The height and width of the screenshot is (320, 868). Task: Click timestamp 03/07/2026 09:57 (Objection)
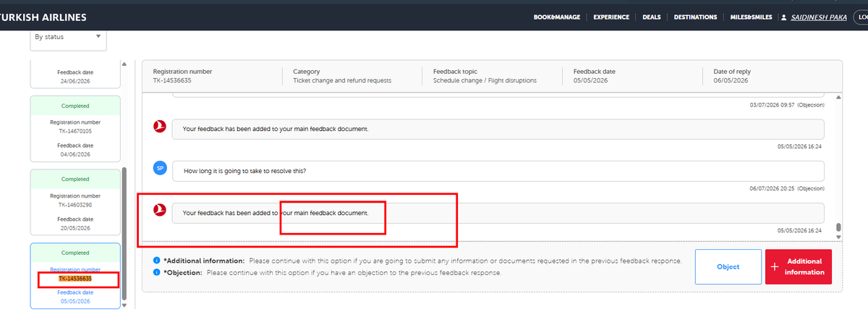[x=787, y=105]
